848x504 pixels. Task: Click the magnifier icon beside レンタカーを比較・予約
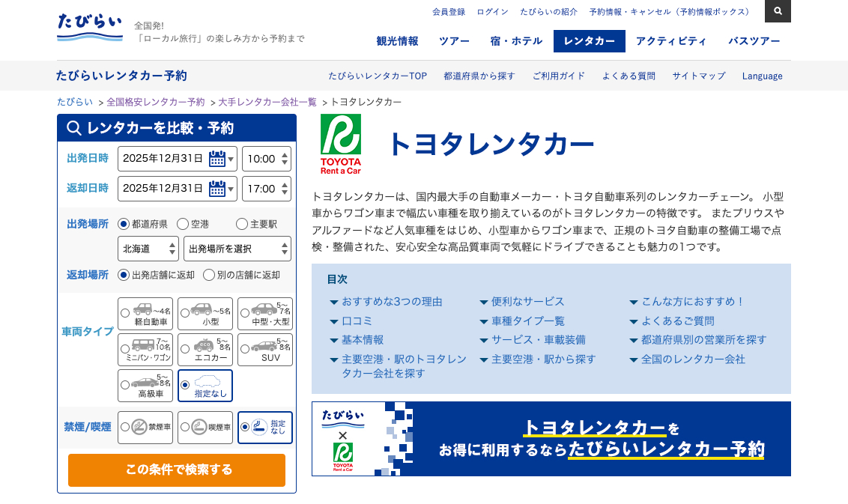point(73,128)
